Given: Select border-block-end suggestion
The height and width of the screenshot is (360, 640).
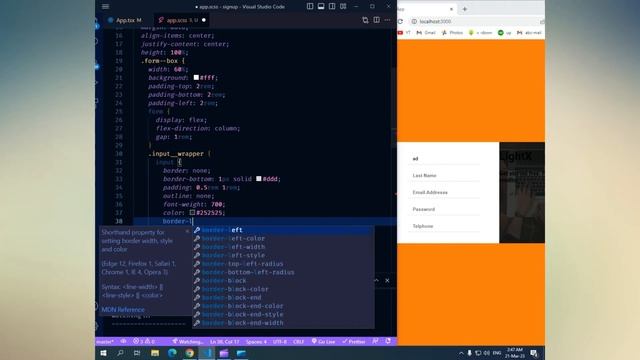Looking at the screenshot, I should pyautogui.click(x=283, y=298).
